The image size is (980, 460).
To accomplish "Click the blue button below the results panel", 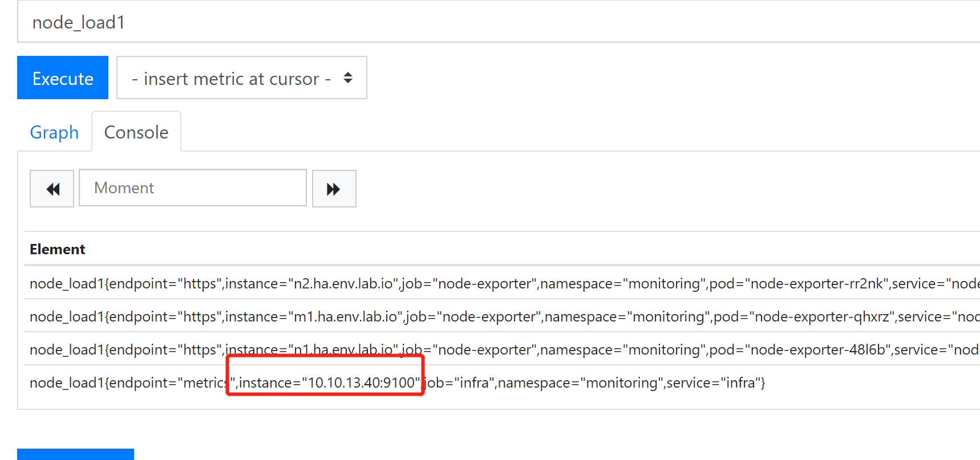I will pos(75,454).
